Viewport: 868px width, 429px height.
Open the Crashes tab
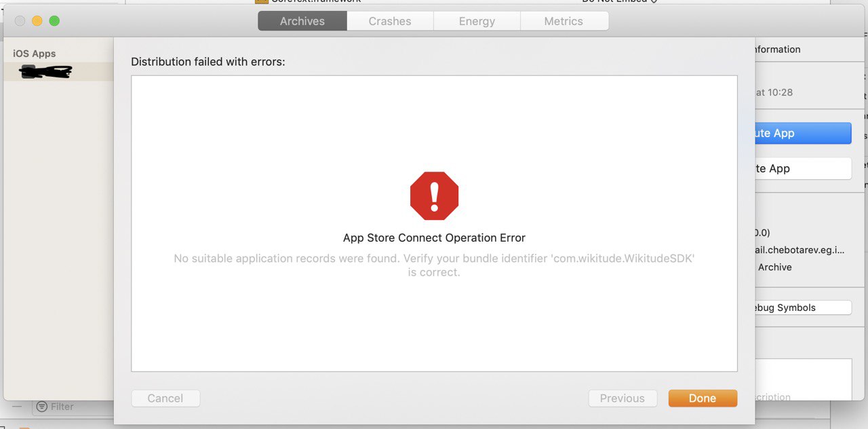(390, 21)
